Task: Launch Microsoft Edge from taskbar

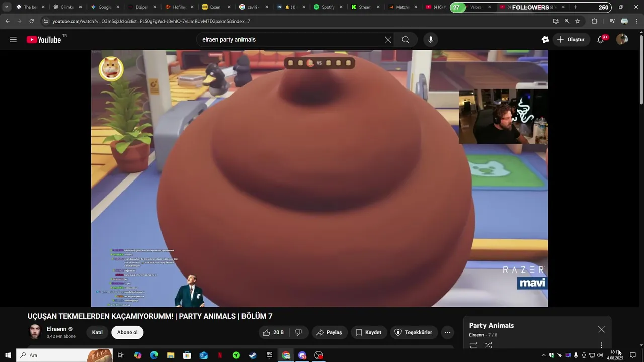Action: pyautogui.click(x=154, y=355)
